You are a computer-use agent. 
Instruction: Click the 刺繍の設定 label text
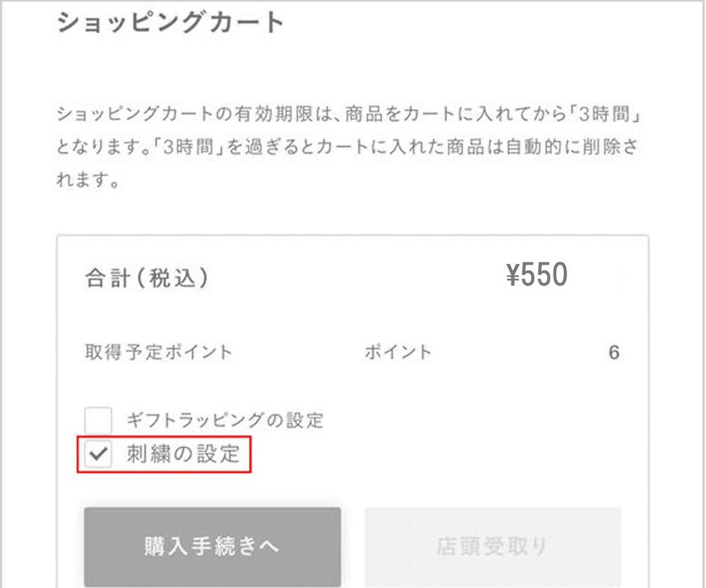[184, 454]
